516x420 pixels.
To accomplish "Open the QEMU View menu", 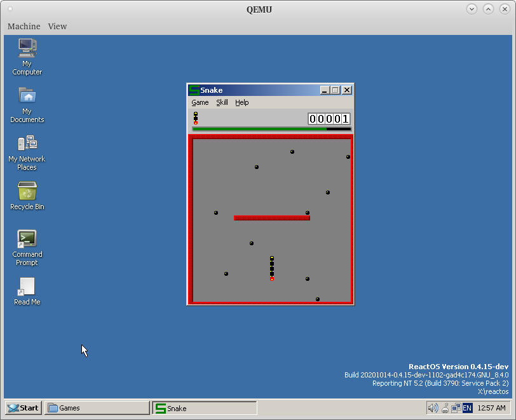I will pos(57,26).
